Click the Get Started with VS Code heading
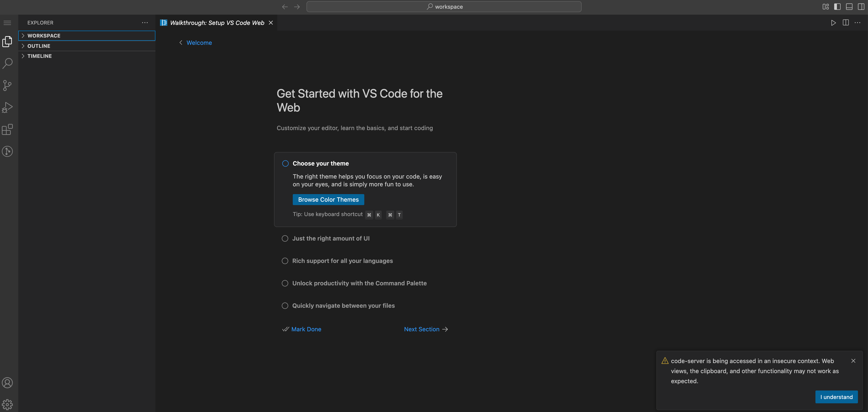868x412 pixels. pos(359,100)
